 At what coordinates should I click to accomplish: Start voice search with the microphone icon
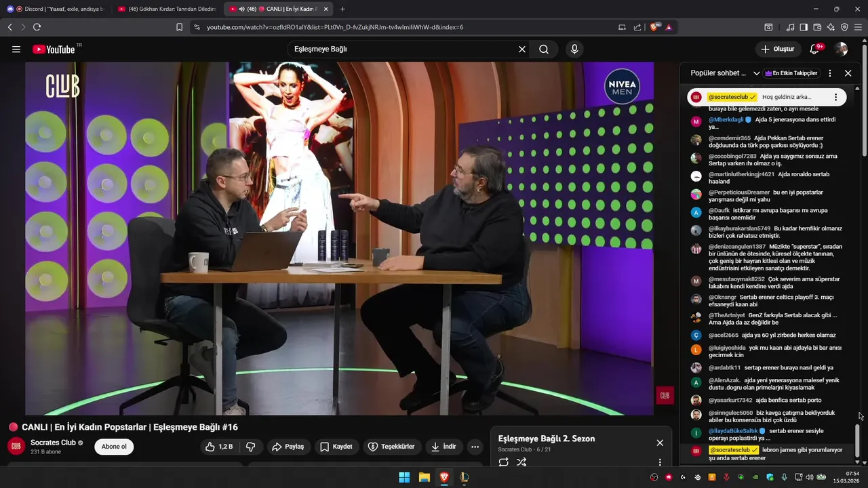click(574, 49)
